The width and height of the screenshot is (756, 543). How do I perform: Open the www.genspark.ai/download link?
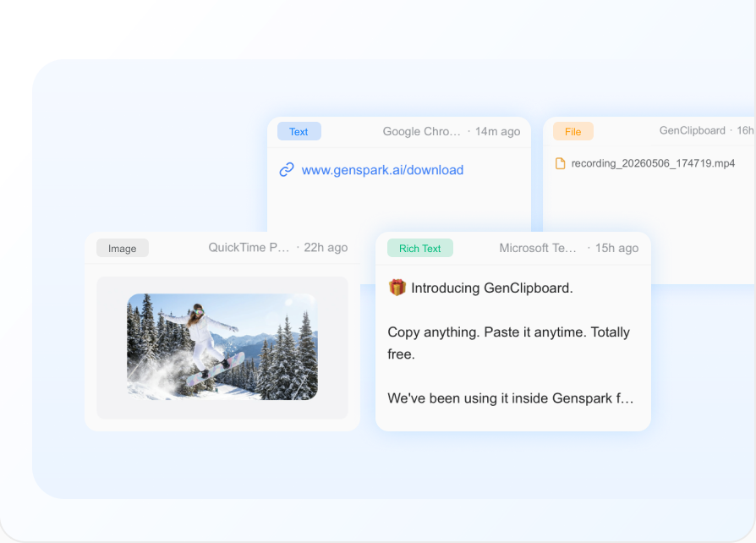coord(382,170)
